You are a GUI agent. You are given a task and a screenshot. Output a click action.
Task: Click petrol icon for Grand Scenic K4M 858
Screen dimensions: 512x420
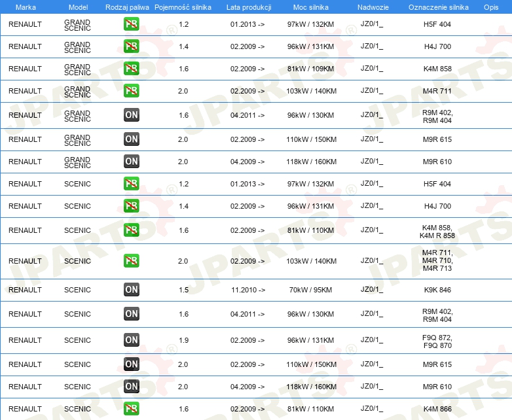[x=131, y=69]
